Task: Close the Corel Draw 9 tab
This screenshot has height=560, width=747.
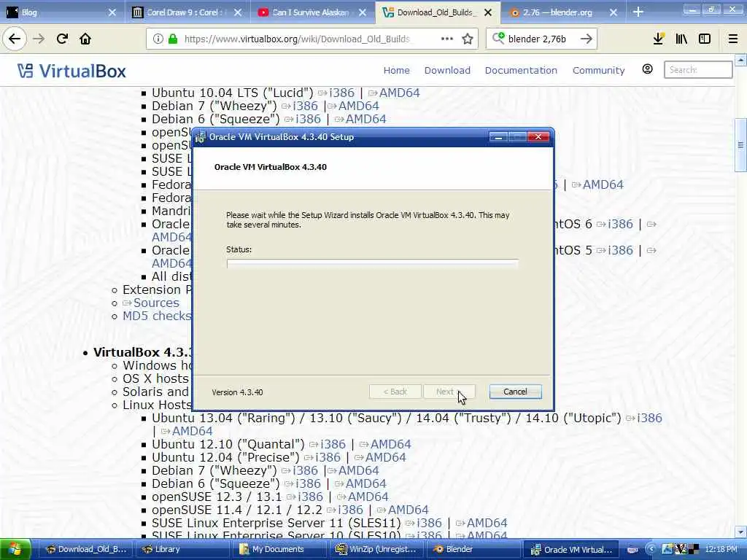Action: [238, 13]
